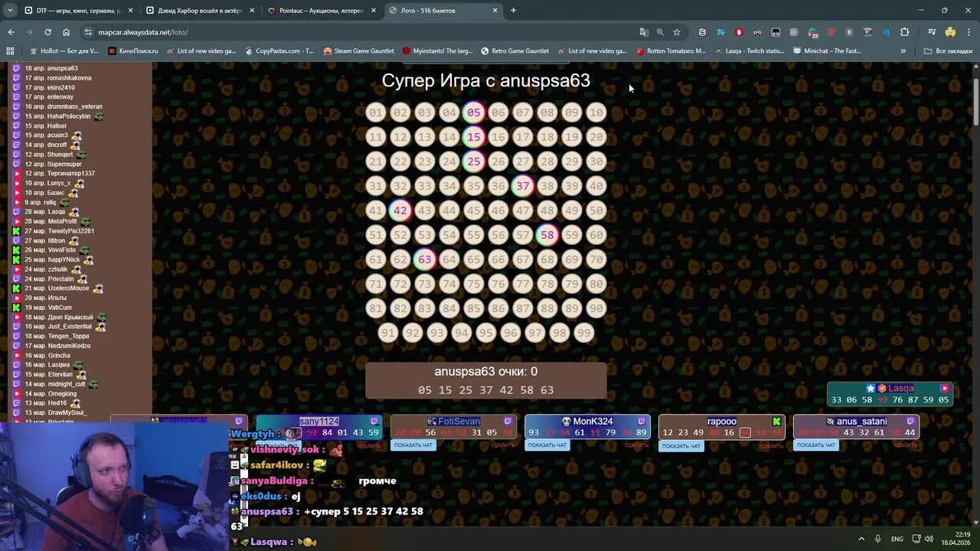Click Показать чат under FotiSevan card
Image resolution: width=980 pixels, height=551 pixels.
(413, 445)
